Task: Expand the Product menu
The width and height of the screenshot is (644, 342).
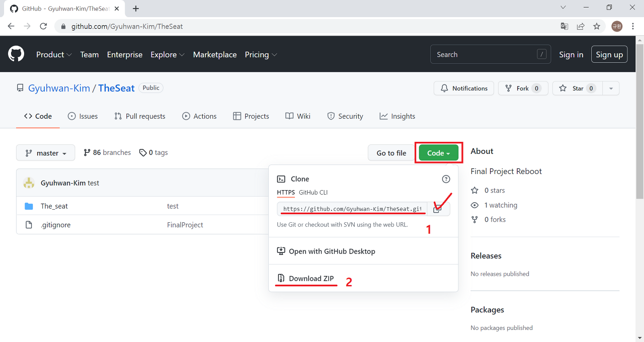Action: [x=54, y=54]
